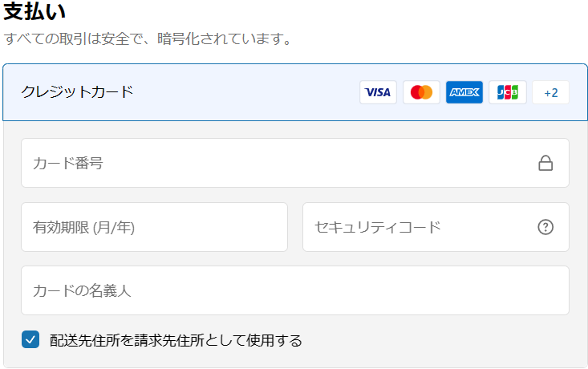Click the カード番号 placeholder text
The image size is (588, 369).
[x=67, y=163]
